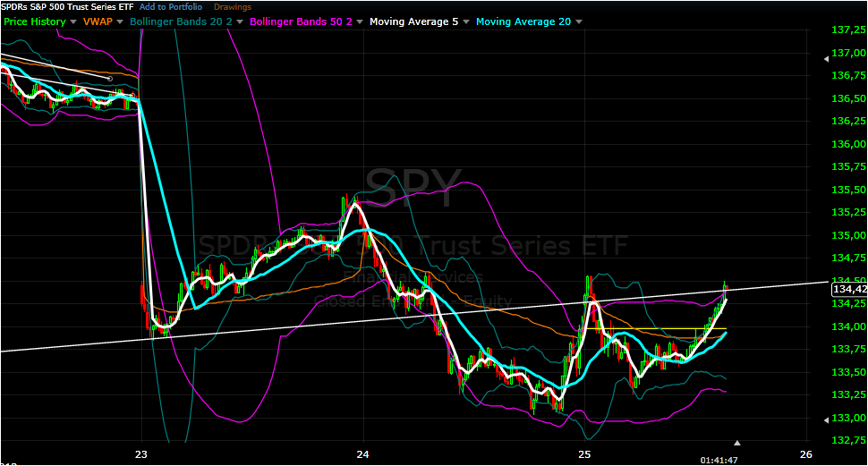
Task: Click the date label 23 on time axis
Action: pyautogui.click(x=141, y=454)
